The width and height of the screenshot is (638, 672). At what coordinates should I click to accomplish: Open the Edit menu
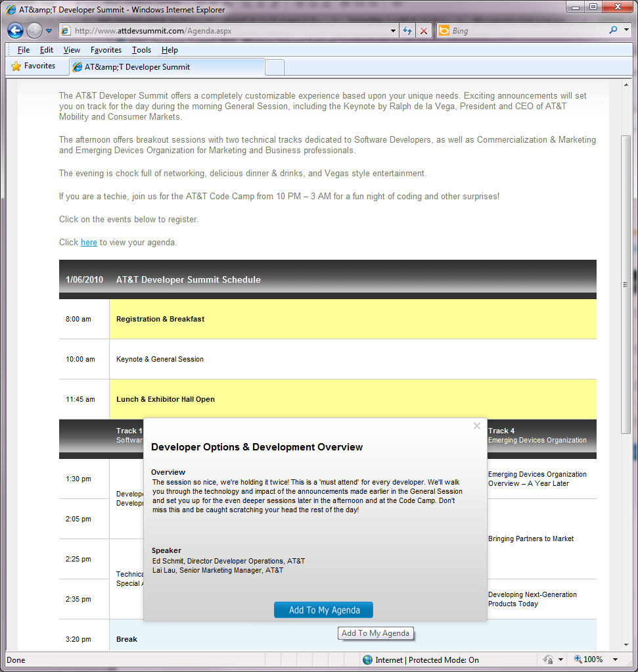tap(46, 50)
